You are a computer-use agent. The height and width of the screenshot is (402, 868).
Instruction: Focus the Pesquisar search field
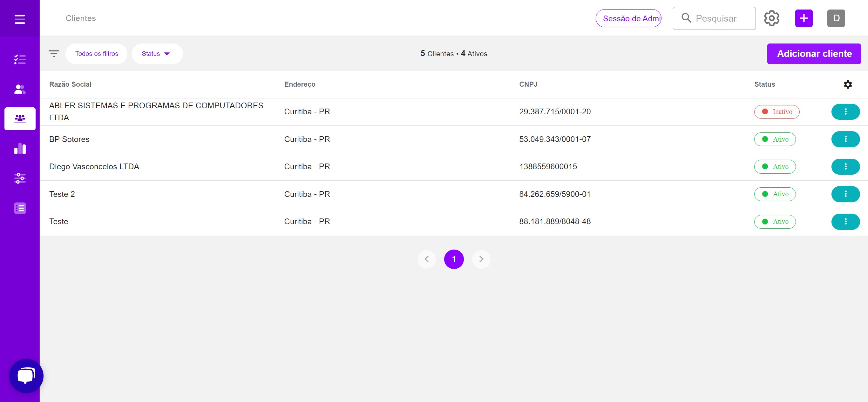[714, 18]
